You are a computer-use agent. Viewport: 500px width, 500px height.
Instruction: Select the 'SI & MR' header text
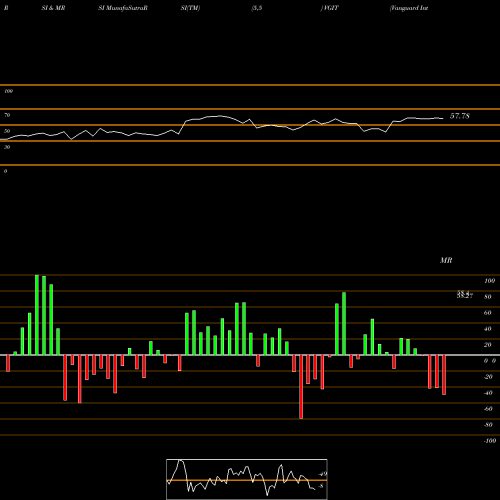click(53, 8)
